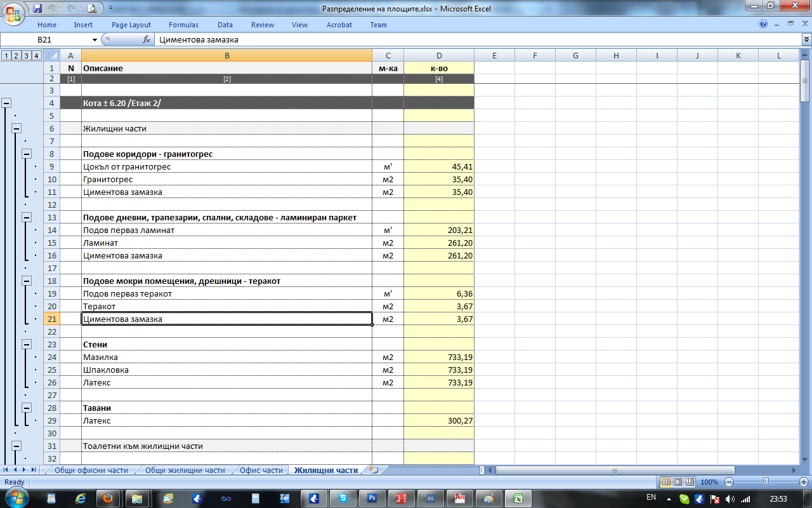
Task: Click the zoom slider handle
Action: pos(766,482)
